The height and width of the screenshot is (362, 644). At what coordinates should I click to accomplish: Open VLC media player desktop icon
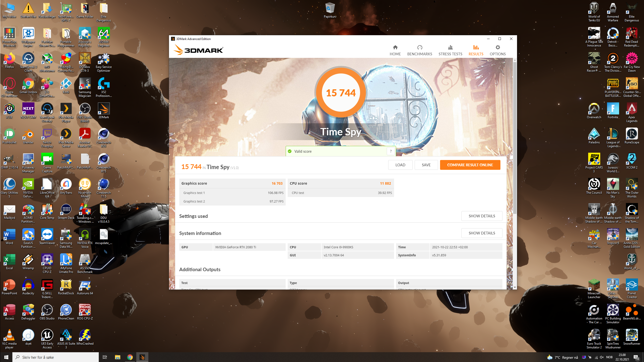(x=9, y=339)
